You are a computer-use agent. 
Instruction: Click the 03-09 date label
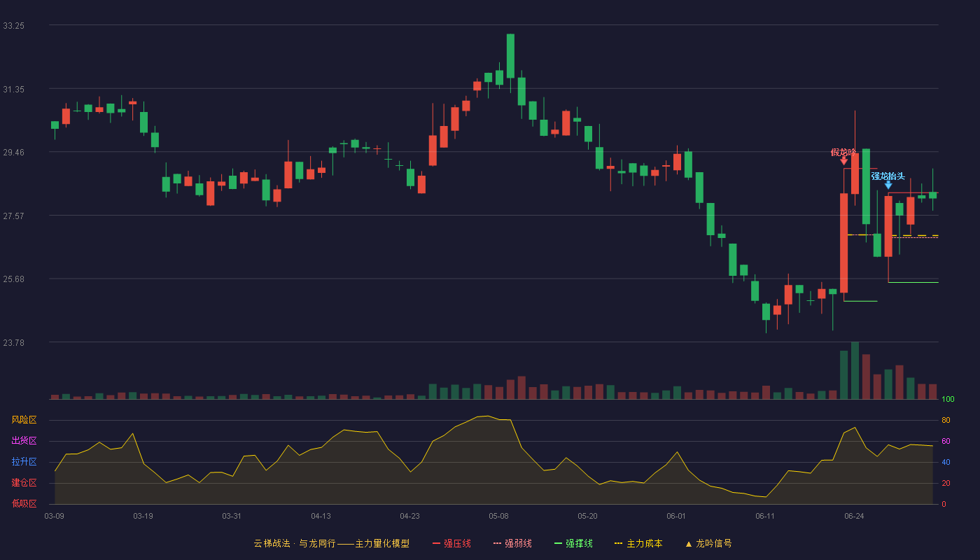pyautogui.click(x=55, y=516)
